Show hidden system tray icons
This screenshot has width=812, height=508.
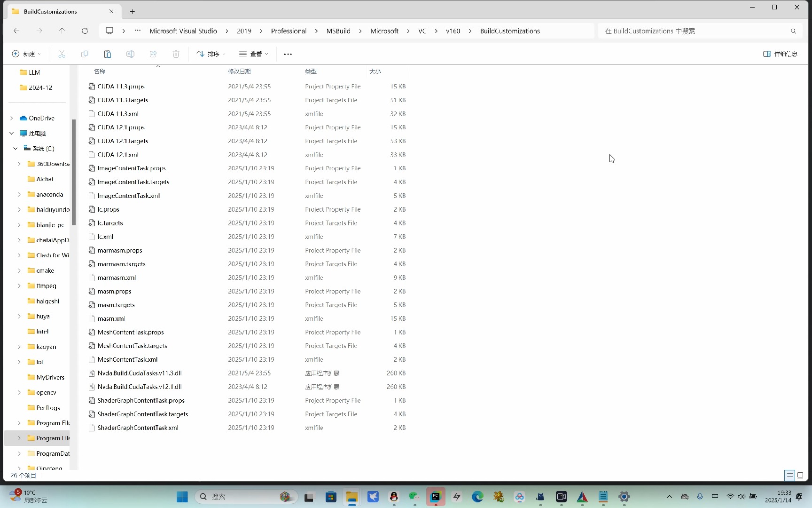coord(670,497)
